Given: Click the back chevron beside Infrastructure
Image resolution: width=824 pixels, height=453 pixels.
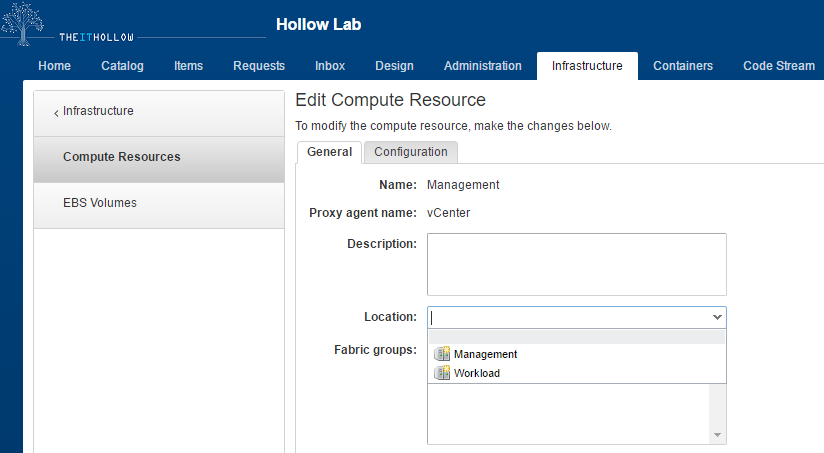Looking at the screenshot, I should [x=56, y=113].
